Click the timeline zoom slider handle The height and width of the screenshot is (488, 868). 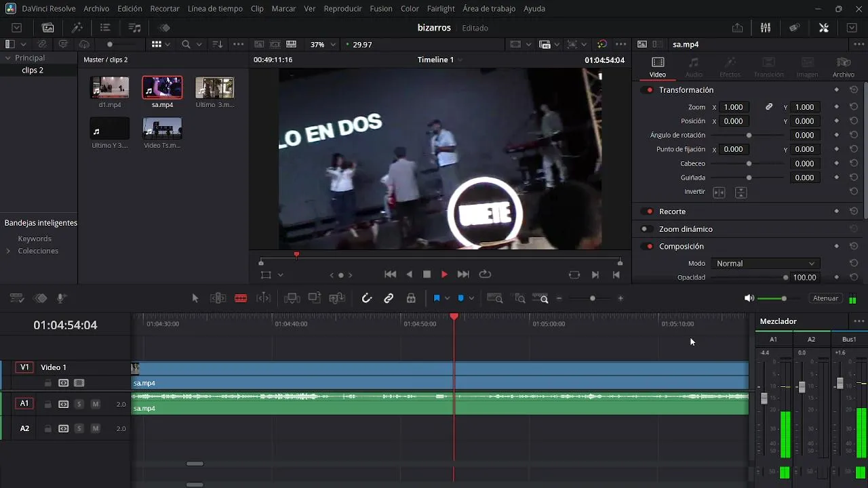point(592,298)
